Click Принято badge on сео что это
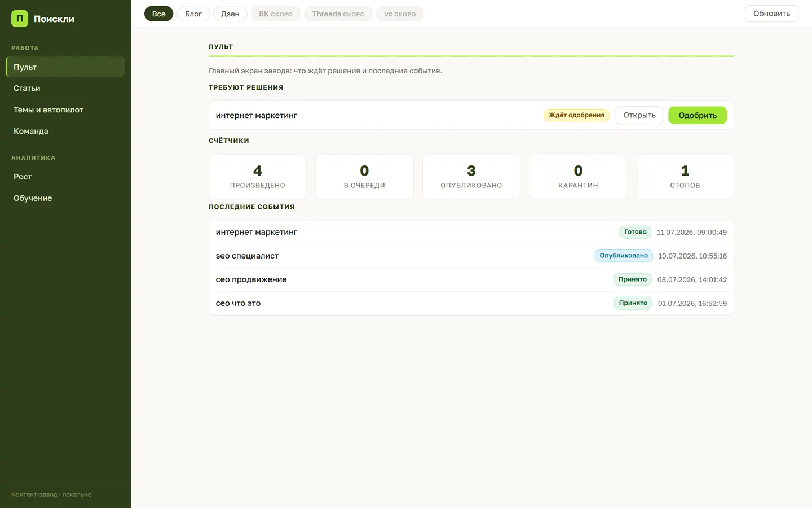This screenshot has width=812, height=508. coord(633,303)
